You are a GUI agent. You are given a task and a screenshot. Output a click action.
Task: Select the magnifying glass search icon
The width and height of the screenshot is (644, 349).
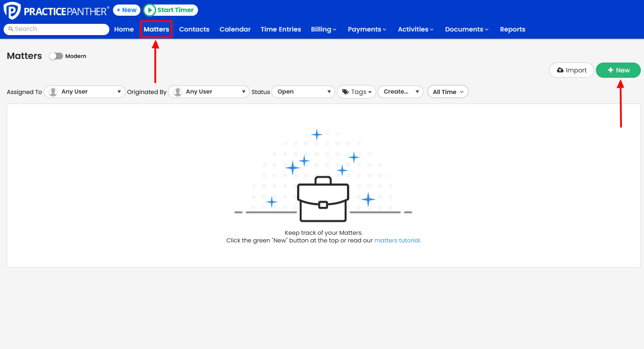(11, 29)
